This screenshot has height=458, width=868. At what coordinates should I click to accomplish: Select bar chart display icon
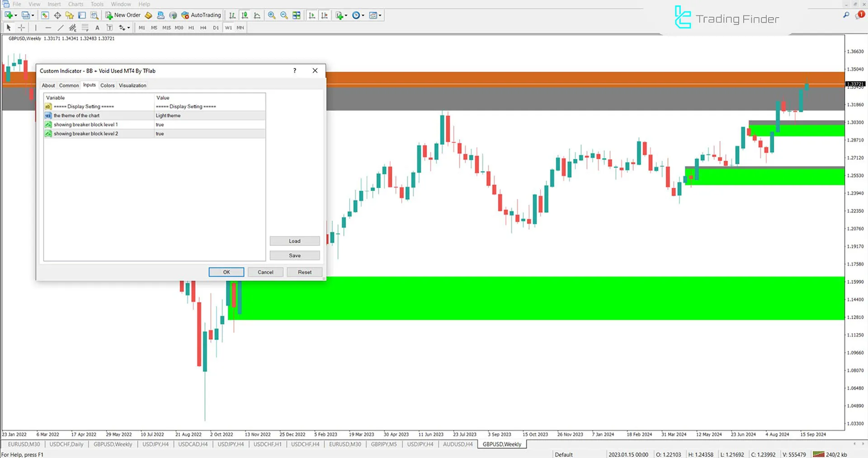[232, 15]
